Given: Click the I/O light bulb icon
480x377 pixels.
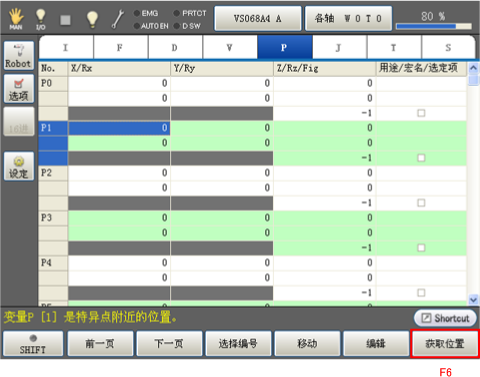Looking at the screenshot, I should click(x=40, y=19).
